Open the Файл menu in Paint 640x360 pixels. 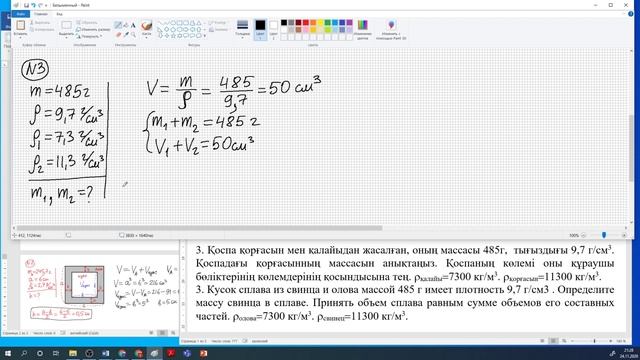20,14
